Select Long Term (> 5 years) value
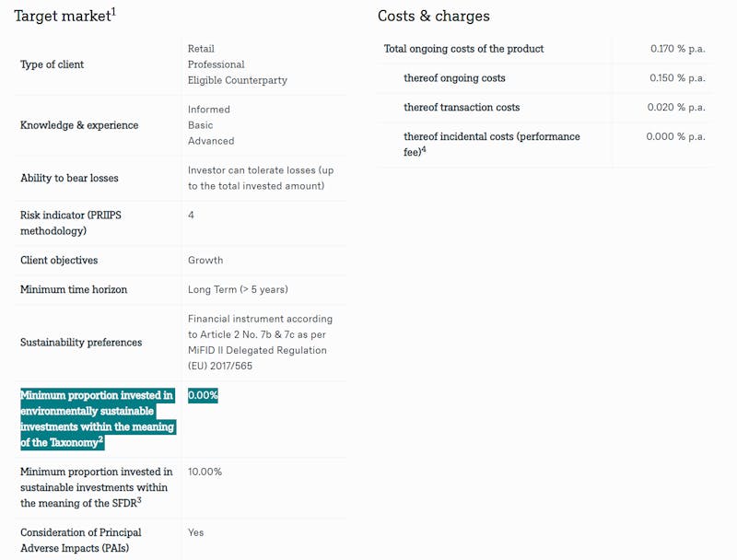Viewport: 737px width, 560px height. coord(238,289)
